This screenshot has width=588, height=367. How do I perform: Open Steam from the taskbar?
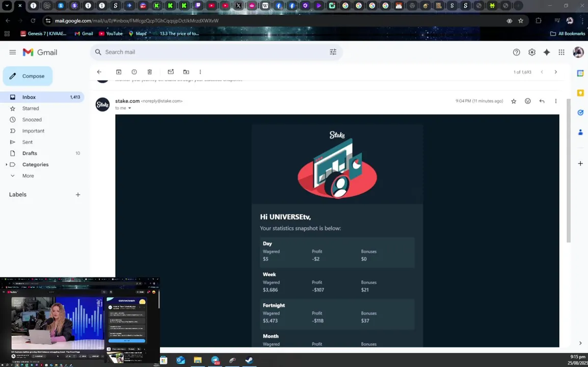click(x=249, y=360)
